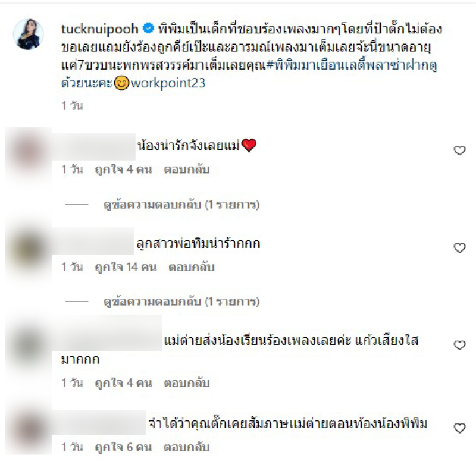Reply to the comment with 6 likes
Screen dimensions: 476x471
pyautogui.click(x=187, y=447)
